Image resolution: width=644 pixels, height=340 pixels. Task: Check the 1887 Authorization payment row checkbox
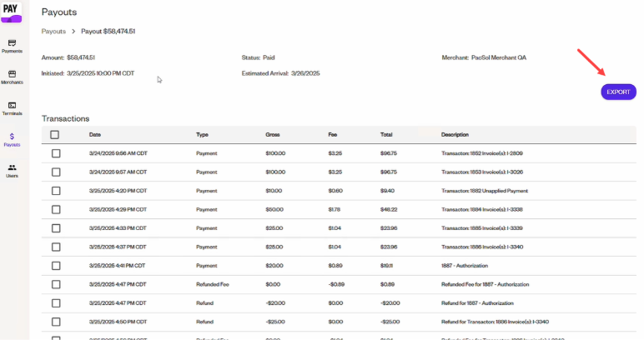coord(56,266)
